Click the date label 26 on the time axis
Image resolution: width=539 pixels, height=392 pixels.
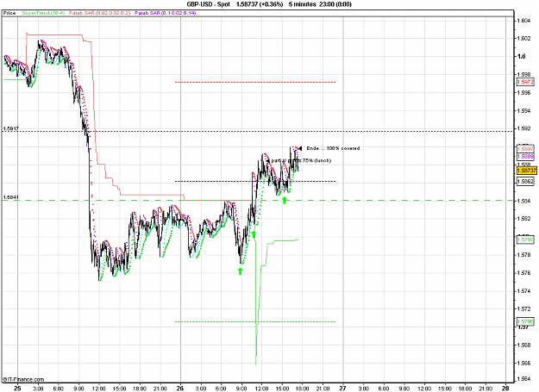(179, 389)
